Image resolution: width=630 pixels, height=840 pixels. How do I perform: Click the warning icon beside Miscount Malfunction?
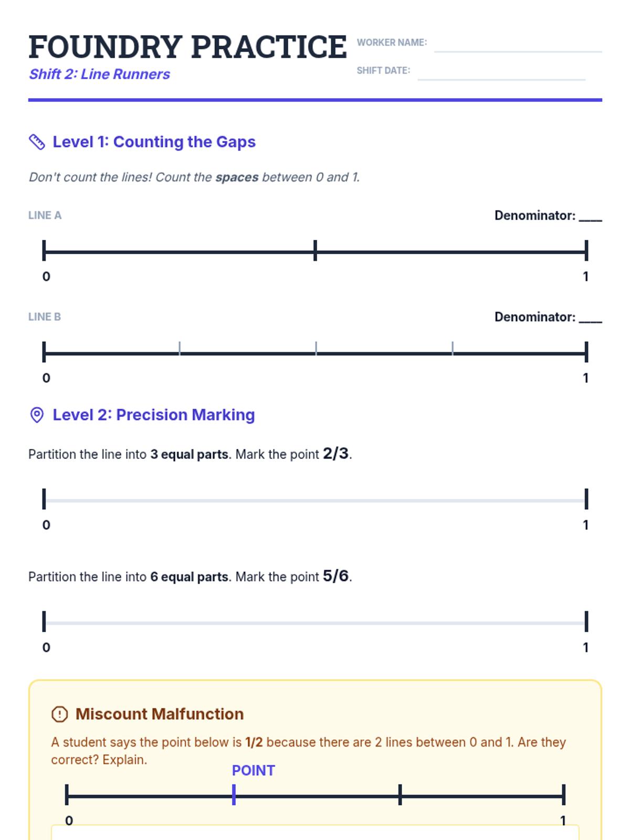(60, 714)
